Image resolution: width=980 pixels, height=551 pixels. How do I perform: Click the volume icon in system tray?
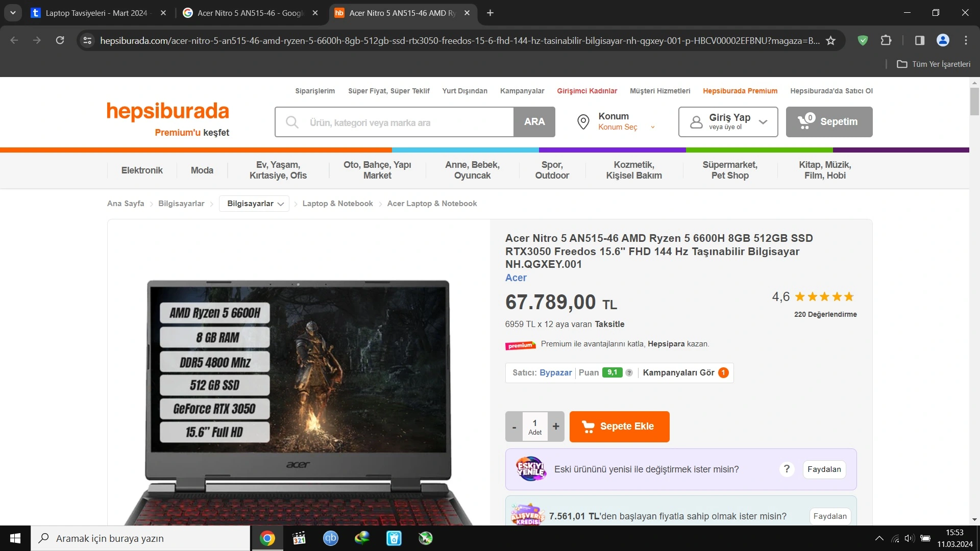[x=909, y=538]
